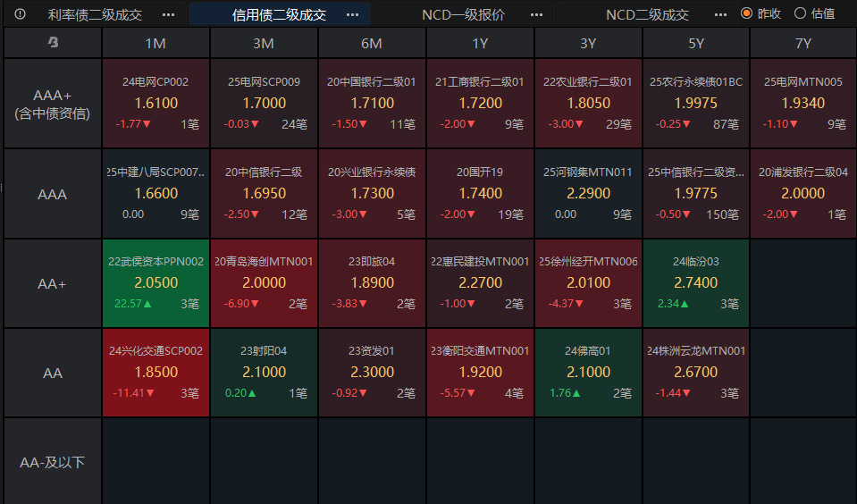Open more options for NCD二级成交 tab

(x=721, y=15)
